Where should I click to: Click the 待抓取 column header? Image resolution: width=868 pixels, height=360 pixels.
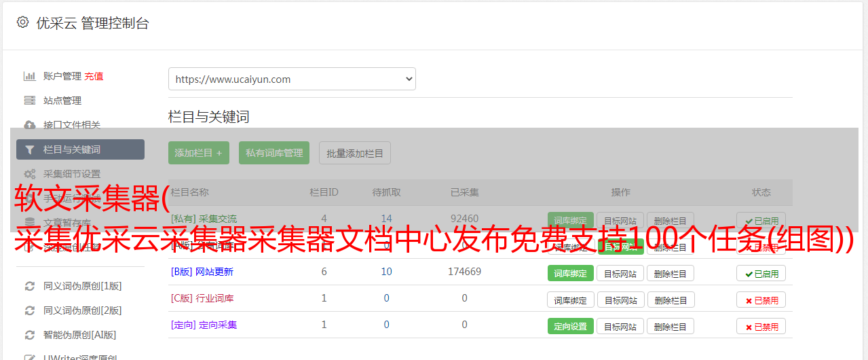pos(386,192)
